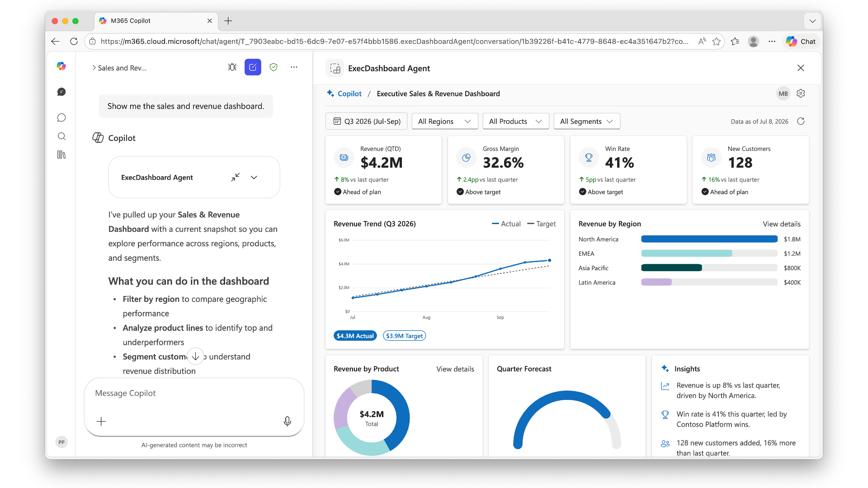Screen dimensions: 868x488
Task: Collapse the ExecDashboard Agent card view
Action: pos(236,177)
